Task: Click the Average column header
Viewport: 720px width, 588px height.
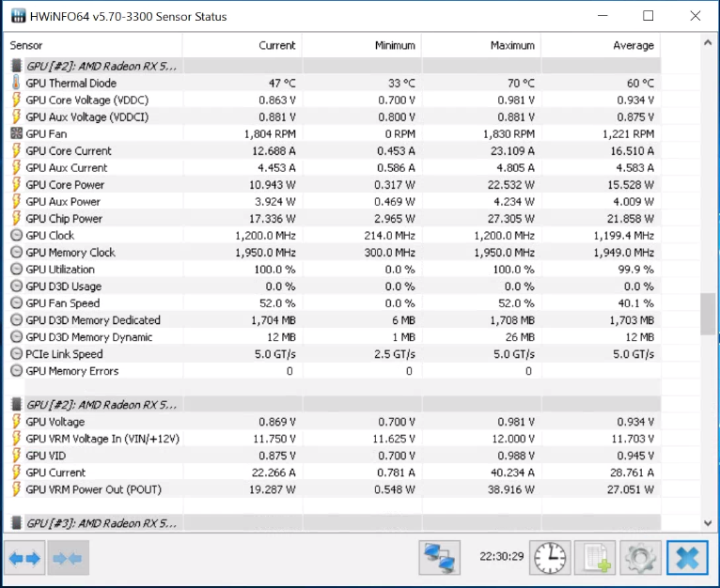Action: (x=601, y=45)
